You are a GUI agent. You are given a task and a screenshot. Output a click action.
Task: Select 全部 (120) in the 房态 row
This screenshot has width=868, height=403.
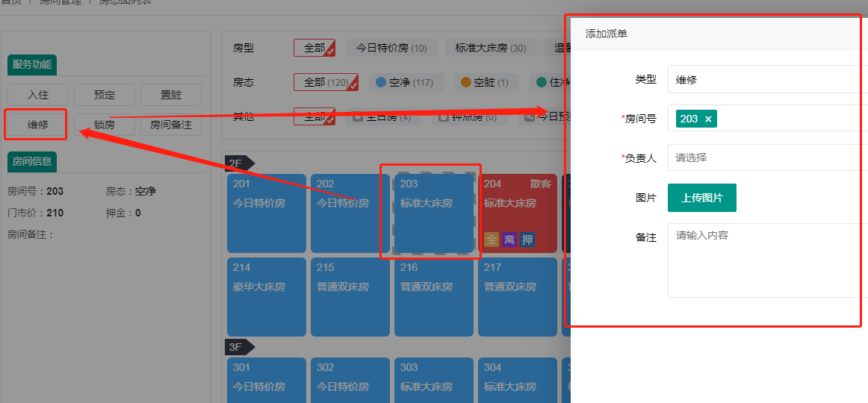coord(326,82)
